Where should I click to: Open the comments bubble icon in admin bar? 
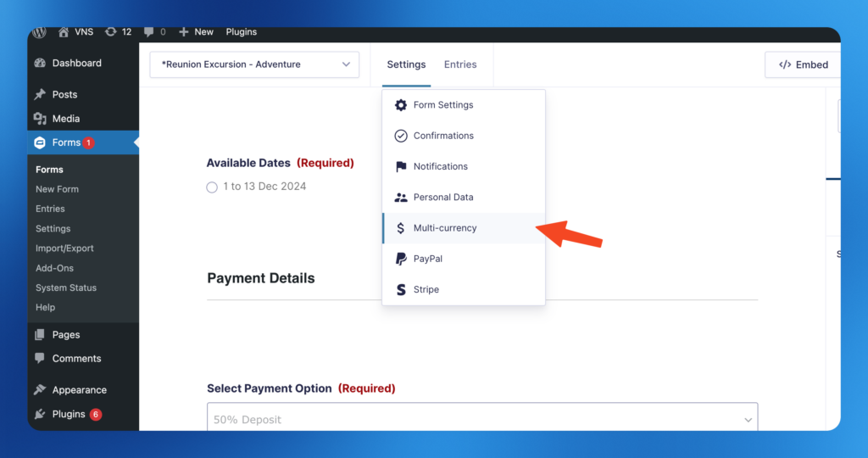(x=149, y=32)
